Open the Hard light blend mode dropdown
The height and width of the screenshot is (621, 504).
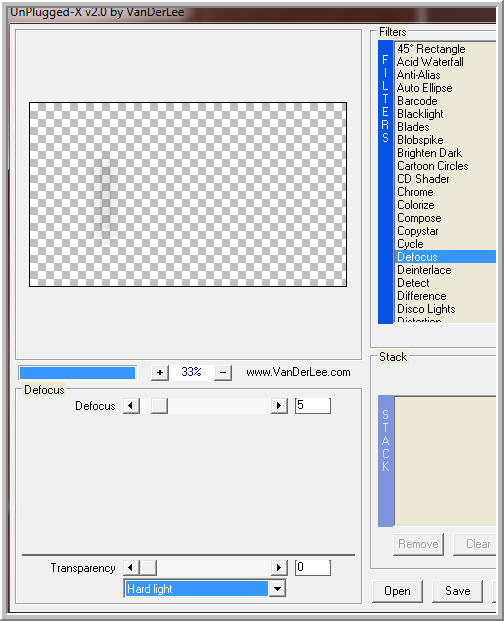(277, 589)
